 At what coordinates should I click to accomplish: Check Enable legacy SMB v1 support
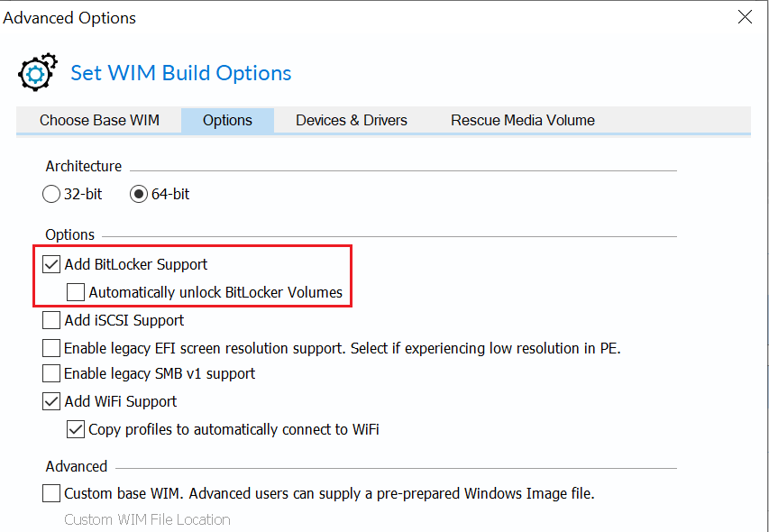[x=51, y=373]
